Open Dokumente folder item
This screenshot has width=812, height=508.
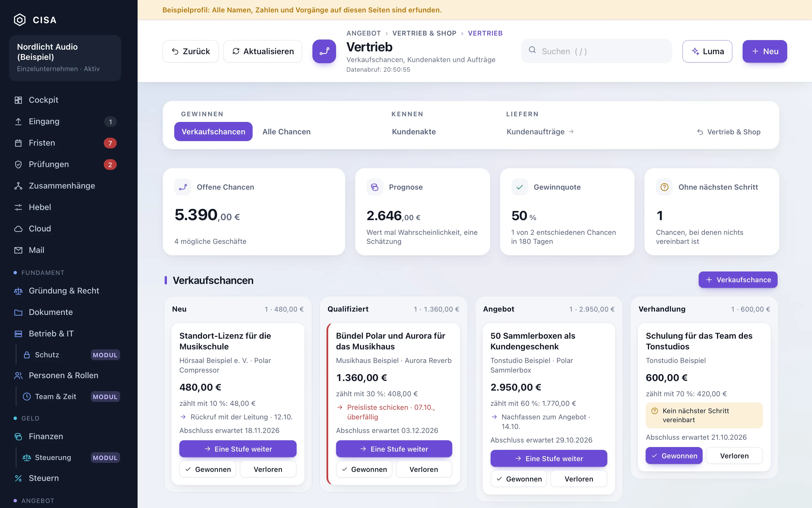click(65, 312)
